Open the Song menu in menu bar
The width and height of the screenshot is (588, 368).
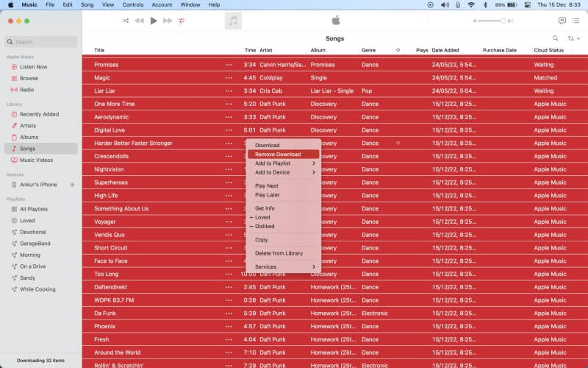[x=87, y=5]
